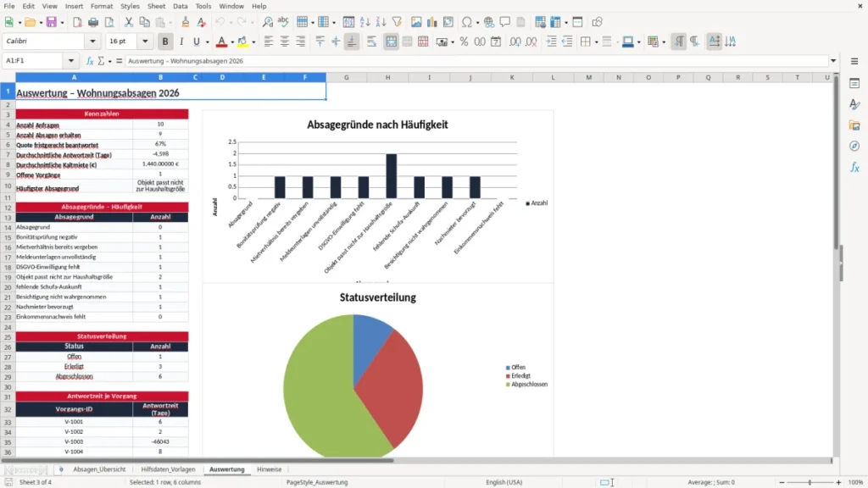Align cell content to bottom
The width and height of the screenshot is (868, 488).
pos(352,42)
